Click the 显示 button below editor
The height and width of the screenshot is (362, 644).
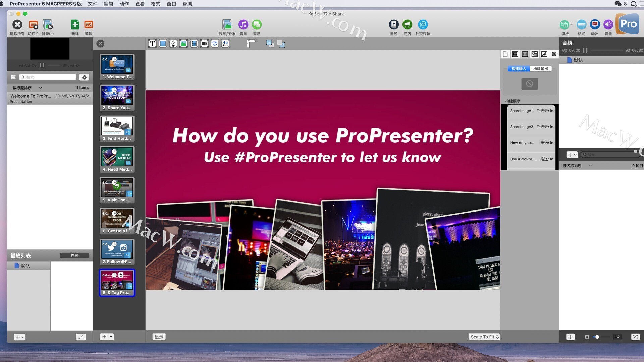pos(159,337)
